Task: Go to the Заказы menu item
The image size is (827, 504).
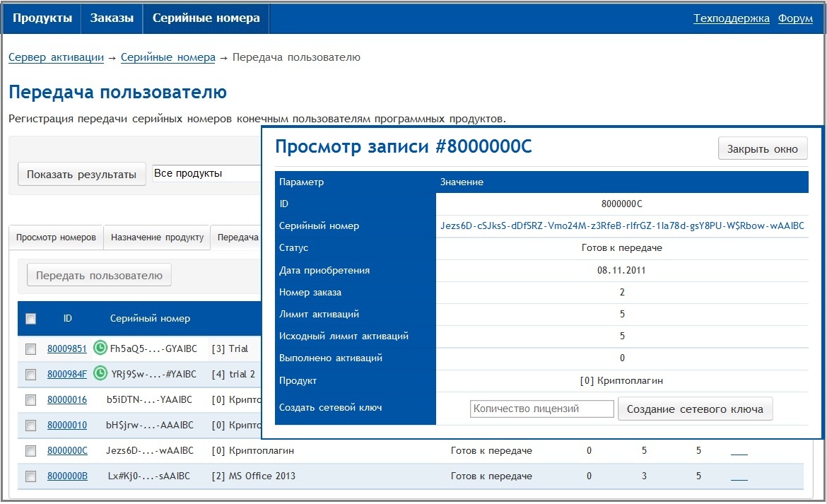Action: (112, 18)
